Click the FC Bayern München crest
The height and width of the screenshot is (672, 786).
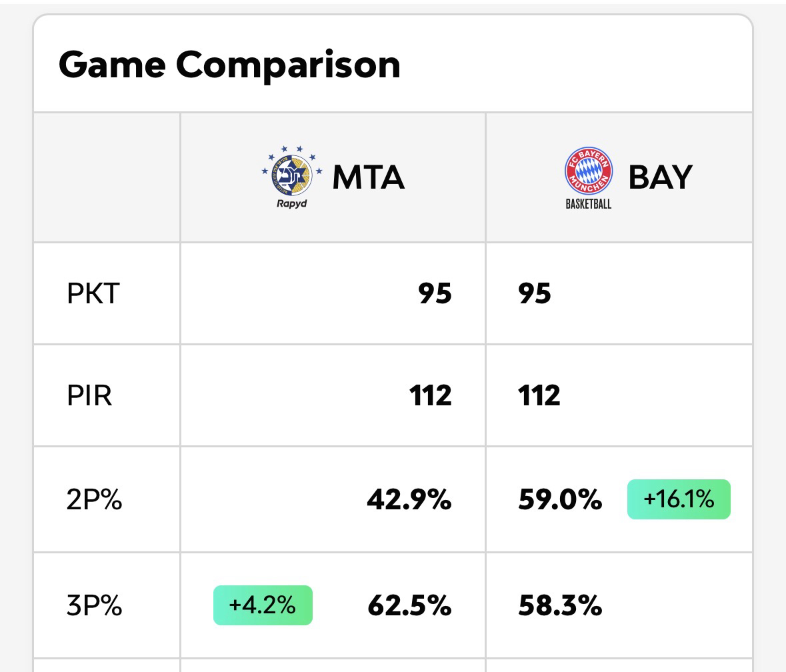click(588, 171)
